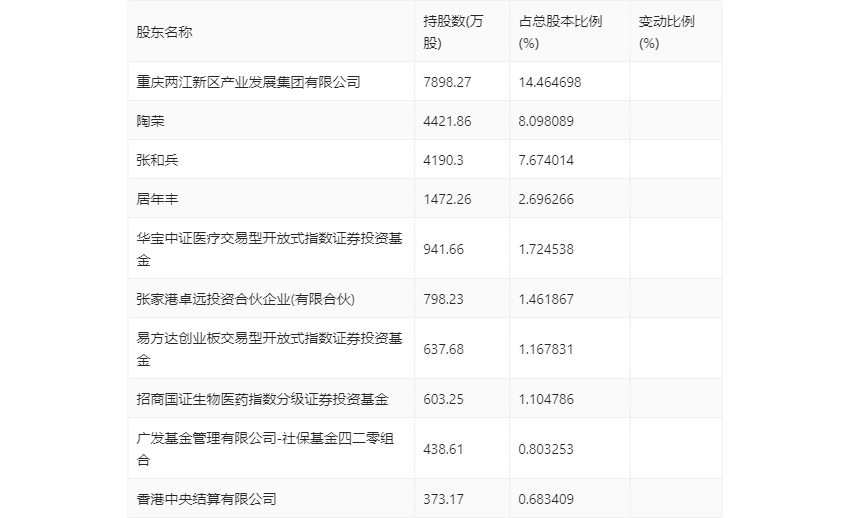
Task: Click the value 798.23
Action: coord(443,299)
